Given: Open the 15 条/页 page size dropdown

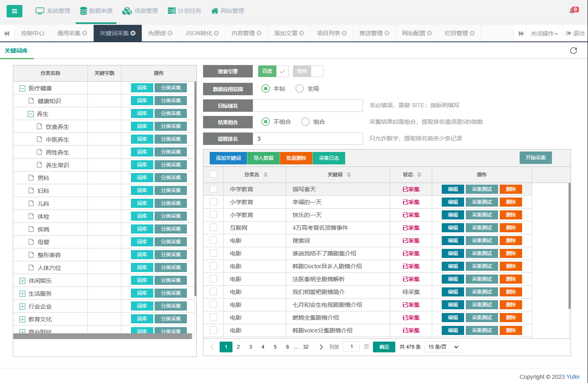Looking at the screenshot, I should click(x=442, y=347).
